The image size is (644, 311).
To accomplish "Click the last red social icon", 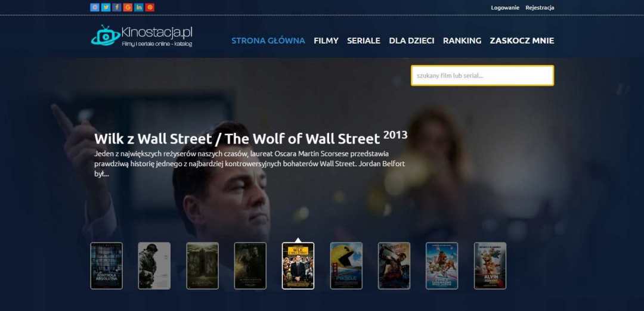I will click(x=150, y=7).
